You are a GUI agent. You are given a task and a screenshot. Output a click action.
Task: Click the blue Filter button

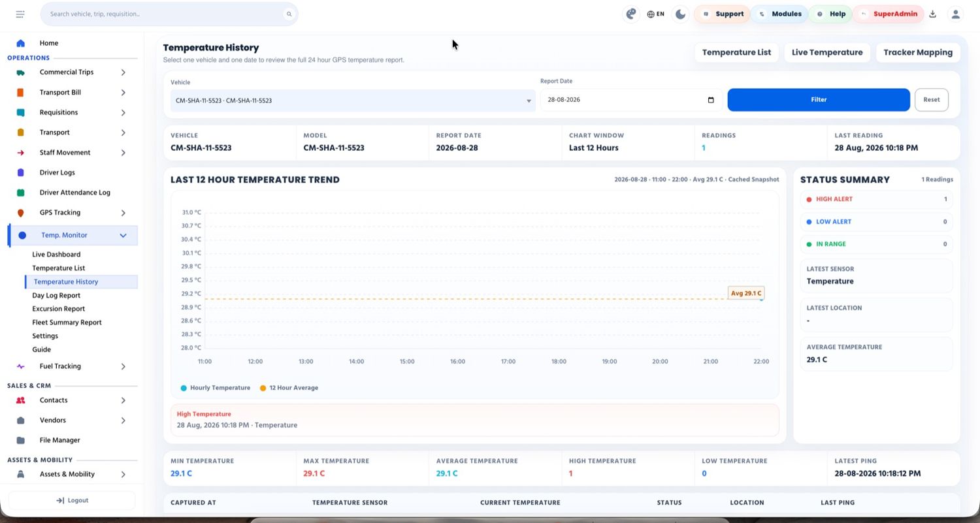(x=819, y=100)
